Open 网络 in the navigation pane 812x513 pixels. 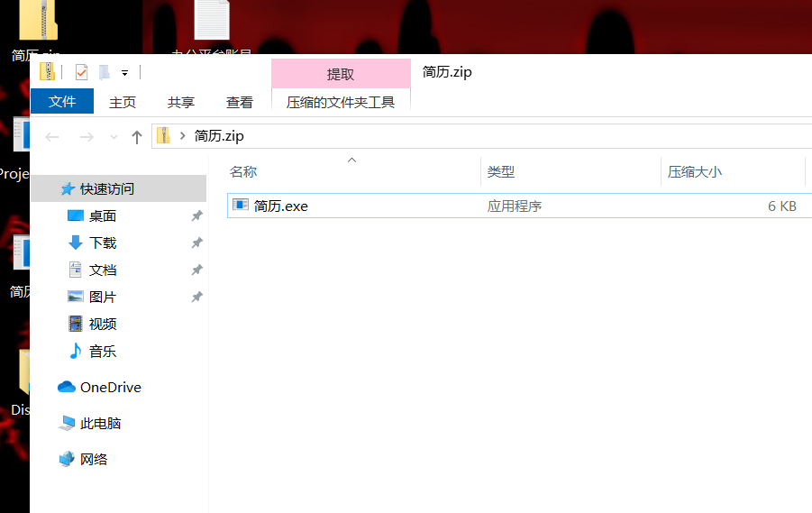(x=94, y=459)
